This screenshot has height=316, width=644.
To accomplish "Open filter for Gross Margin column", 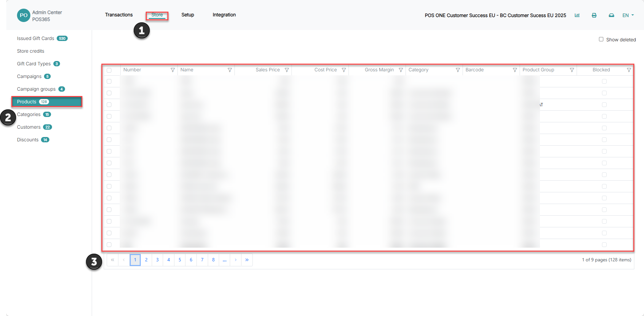I will tap(401, 70).
